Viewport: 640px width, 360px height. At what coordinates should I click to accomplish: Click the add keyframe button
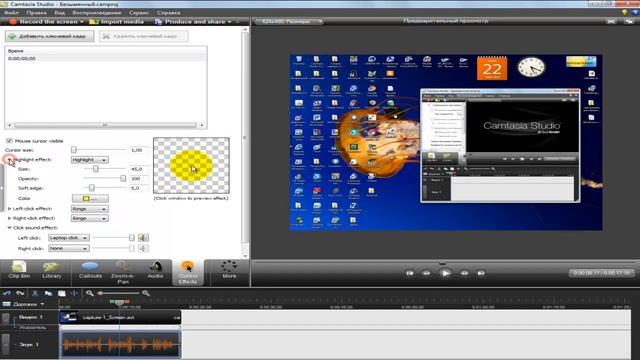49,36
